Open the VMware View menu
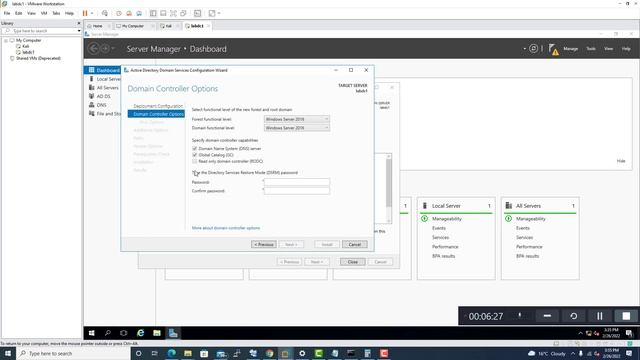The width and height of the screenshot is (640, 360). (x=31, y=13)
